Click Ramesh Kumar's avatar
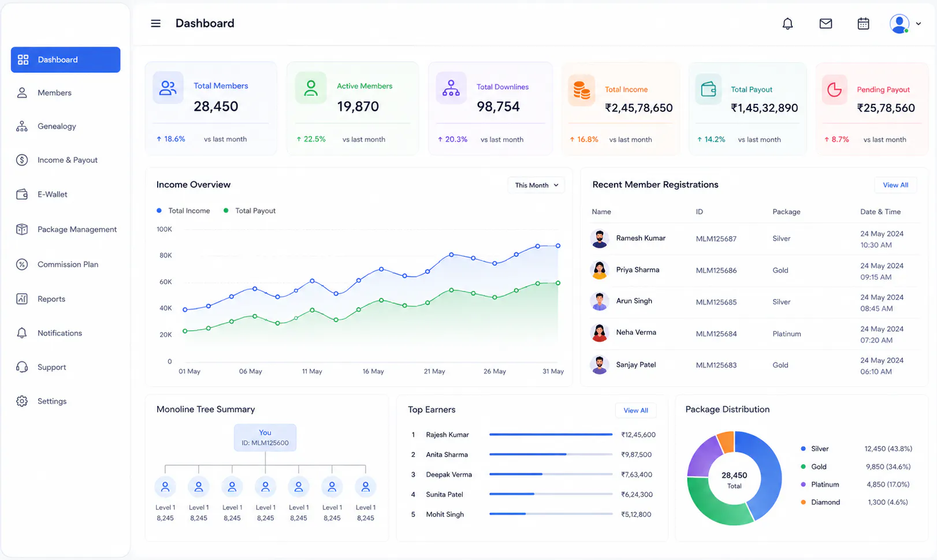 (600, 238)
